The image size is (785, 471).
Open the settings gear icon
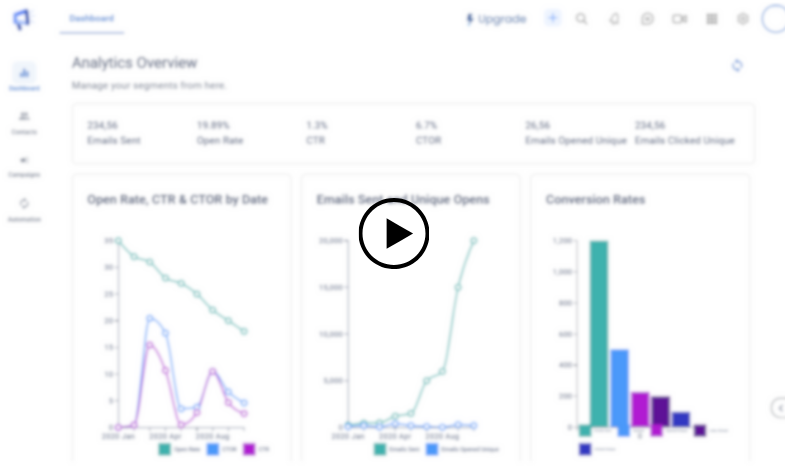click(x=742, y=19)
